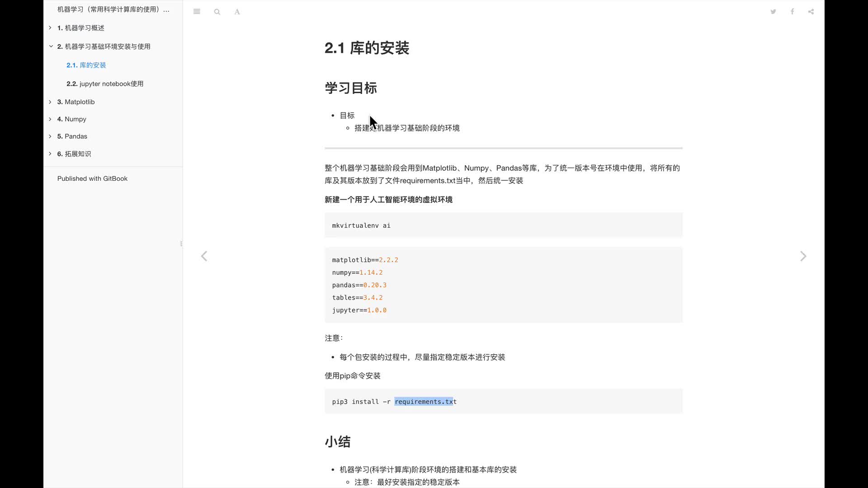Click the jupyter==1.0.0 code line
868x488 pixels.
tap(359, 310)
